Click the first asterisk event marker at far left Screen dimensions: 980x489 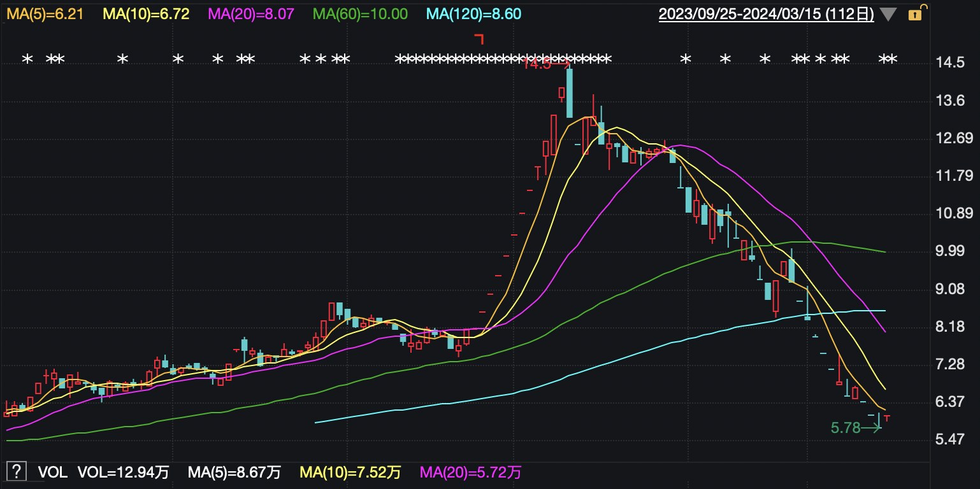click(x=27, y=60)
